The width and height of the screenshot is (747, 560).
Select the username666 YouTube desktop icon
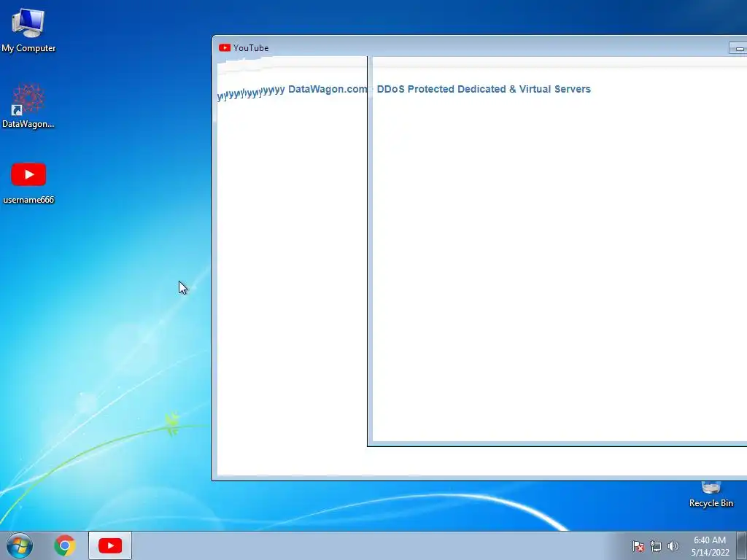[x=28, y=183]
